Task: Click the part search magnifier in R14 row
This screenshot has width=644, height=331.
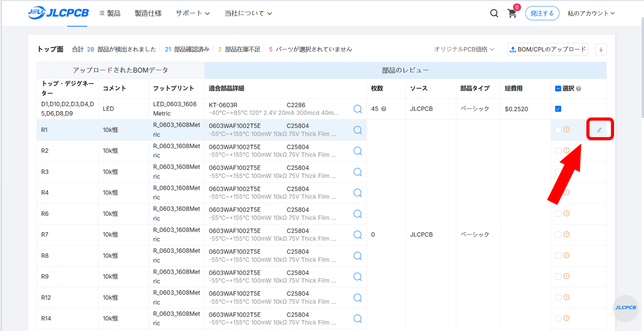Action: coord(358,319)
